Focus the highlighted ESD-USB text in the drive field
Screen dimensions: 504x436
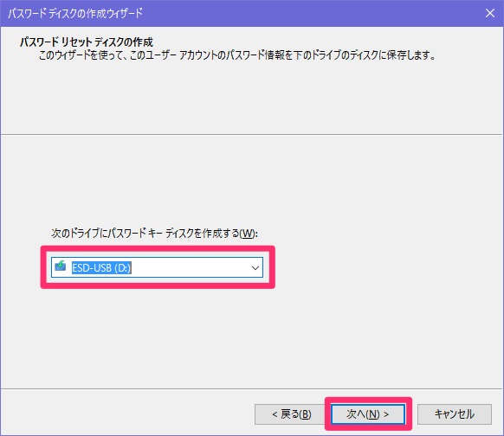pos(101,267)
